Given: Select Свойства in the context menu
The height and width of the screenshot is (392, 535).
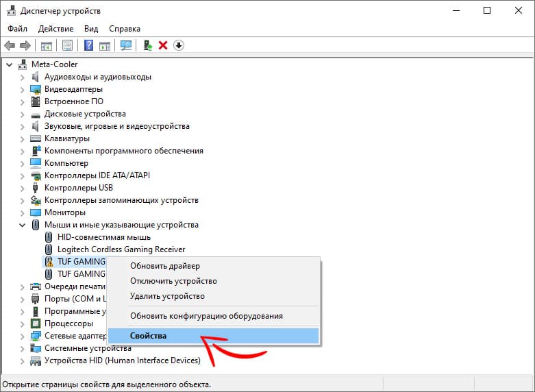Looking at the screenshot, I should click(214, 336).
